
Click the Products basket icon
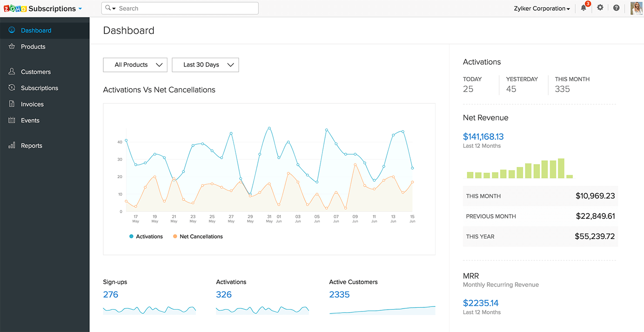point(12,47)
